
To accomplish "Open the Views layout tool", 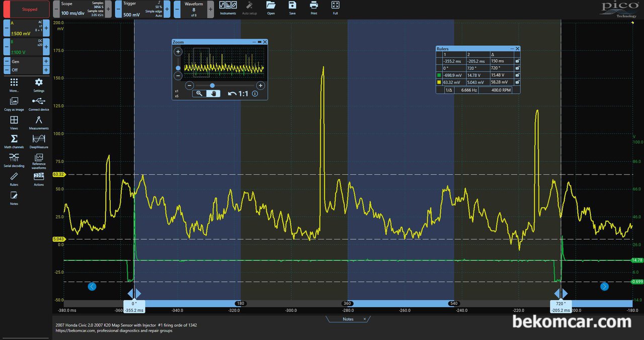I will (x=14, y=122).
